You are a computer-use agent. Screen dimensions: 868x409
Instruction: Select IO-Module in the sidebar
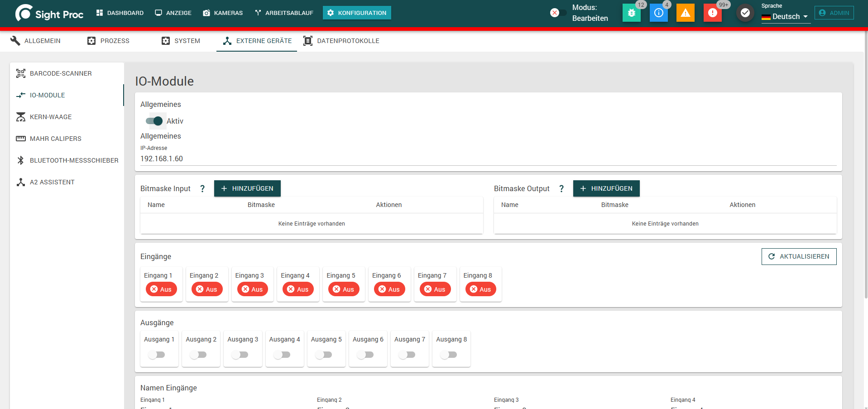pyautogui.click(x=67, y=95)
